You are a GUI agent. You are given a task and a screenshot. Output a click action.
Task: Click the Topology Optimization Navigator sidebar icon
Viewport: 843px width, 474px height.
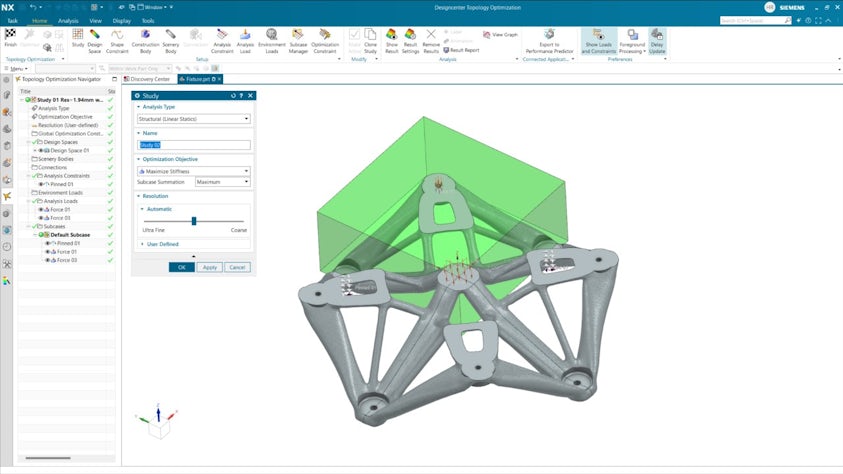click(6, 196)
